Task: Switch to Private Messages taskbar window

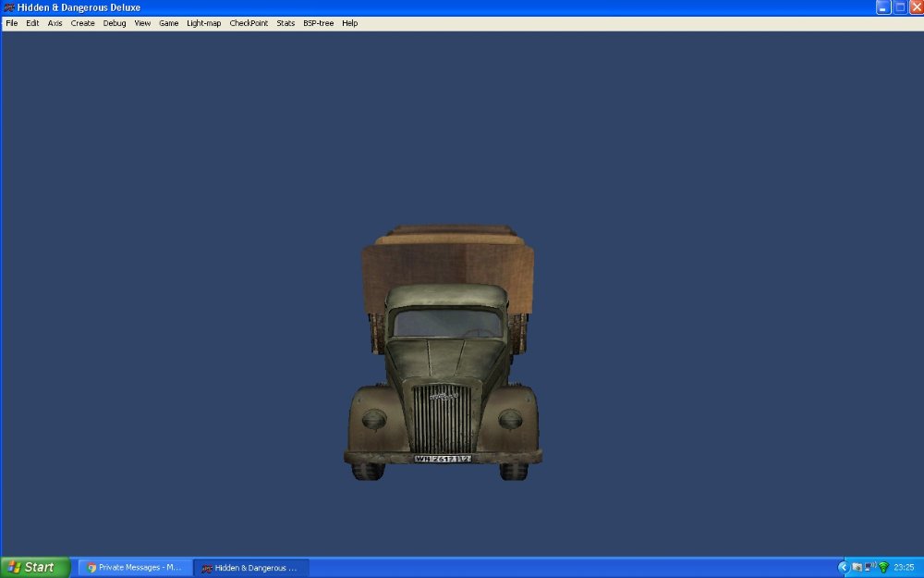Action: pos(136,568)
